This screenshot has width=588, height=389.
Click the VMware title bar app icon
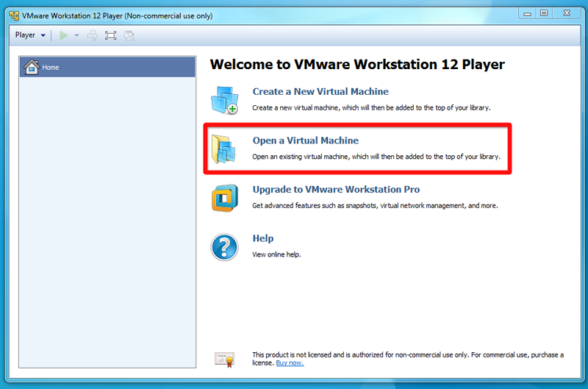click(x=14, y=15)
